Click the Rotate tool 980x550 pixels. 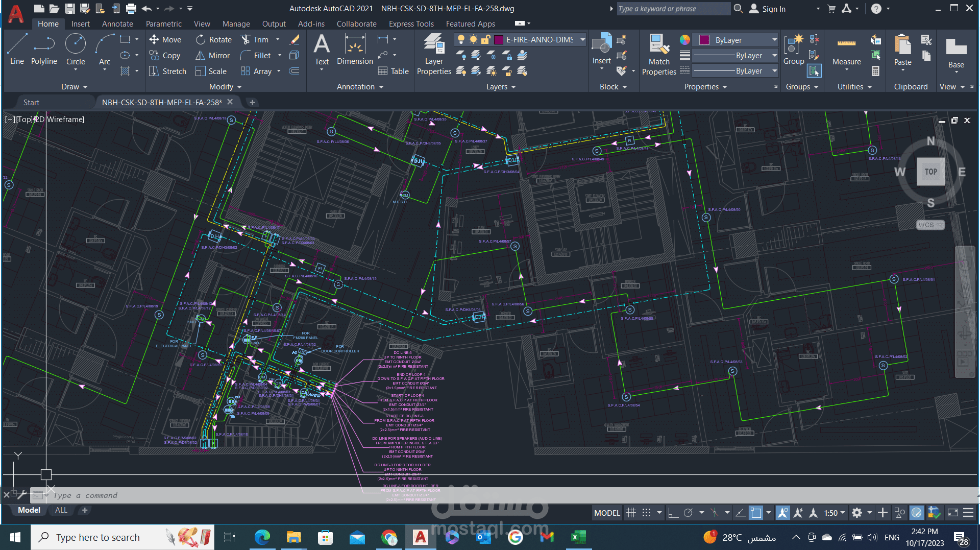point(214,39)
